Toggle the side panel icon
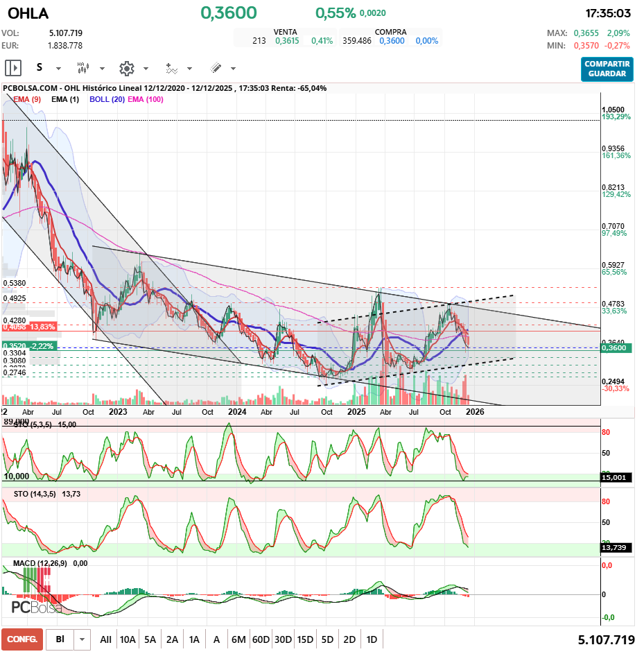Image resolution: width=644 pixels, height=654 pixels. point(13,67)
